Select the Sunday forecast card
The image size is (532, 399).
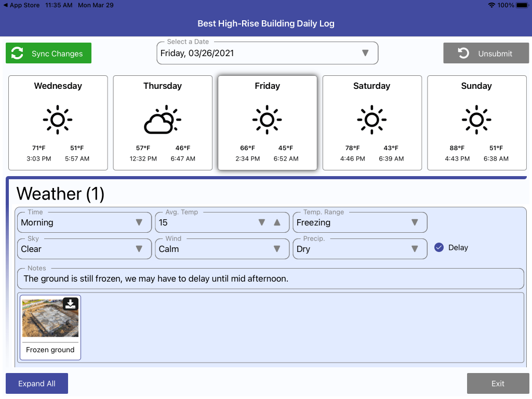477,123
